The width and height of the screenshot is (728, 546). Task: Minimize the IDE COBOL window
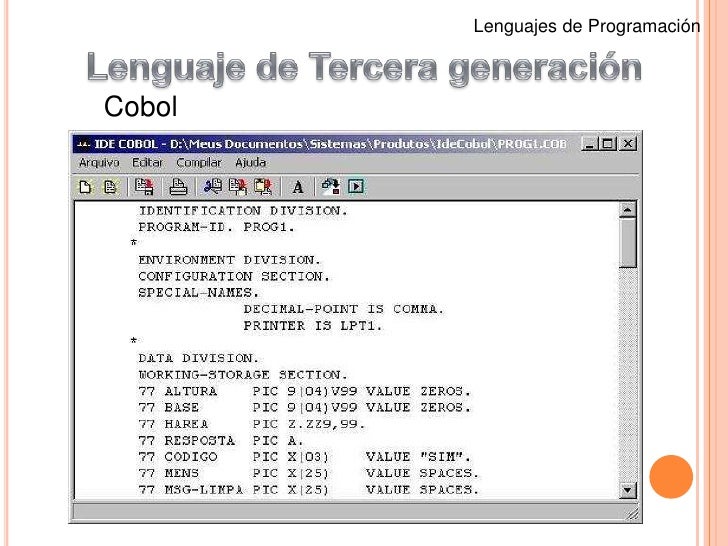click(589, 144)
